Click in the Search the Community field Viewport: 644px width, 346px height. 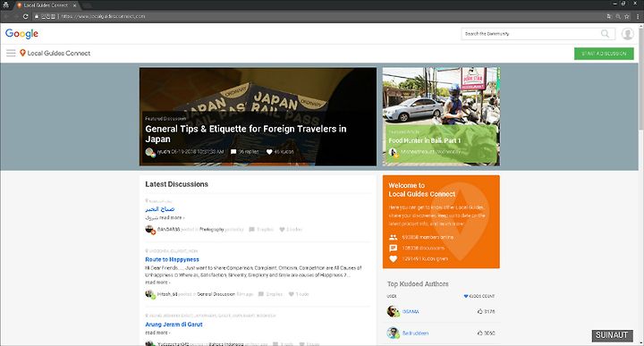point(532,34)
